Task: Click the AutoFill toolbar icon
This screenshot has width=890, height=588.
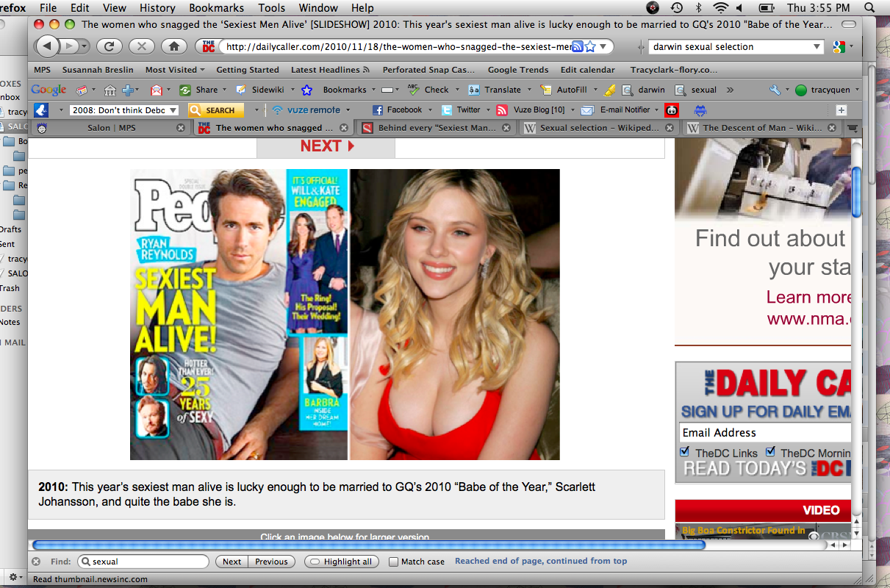Action: tap(546, 90)
